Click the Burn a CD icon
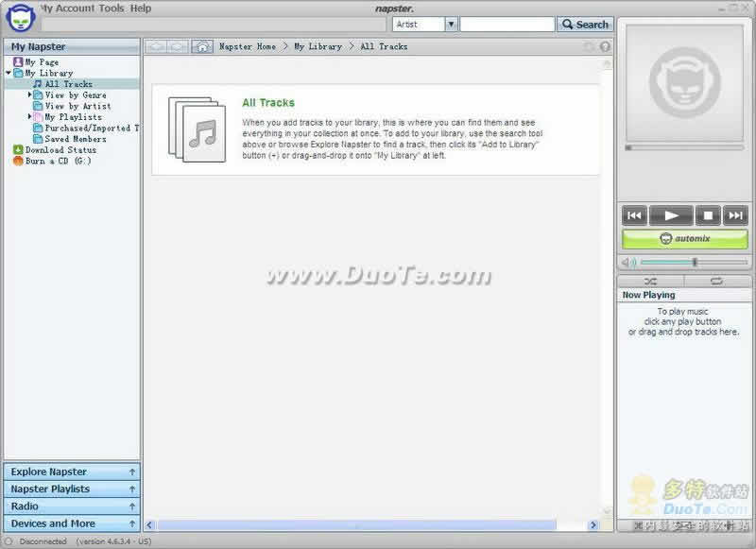The height and width of the screenshot is (549, 756). pyautogui.click(x=18, y=161)
